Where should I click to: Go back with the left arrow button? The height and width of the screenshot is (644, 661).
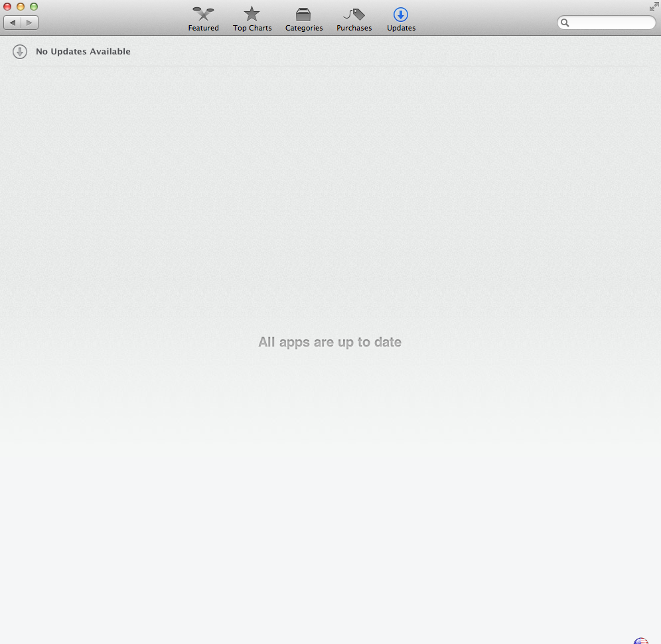click(x=12, y=23)
